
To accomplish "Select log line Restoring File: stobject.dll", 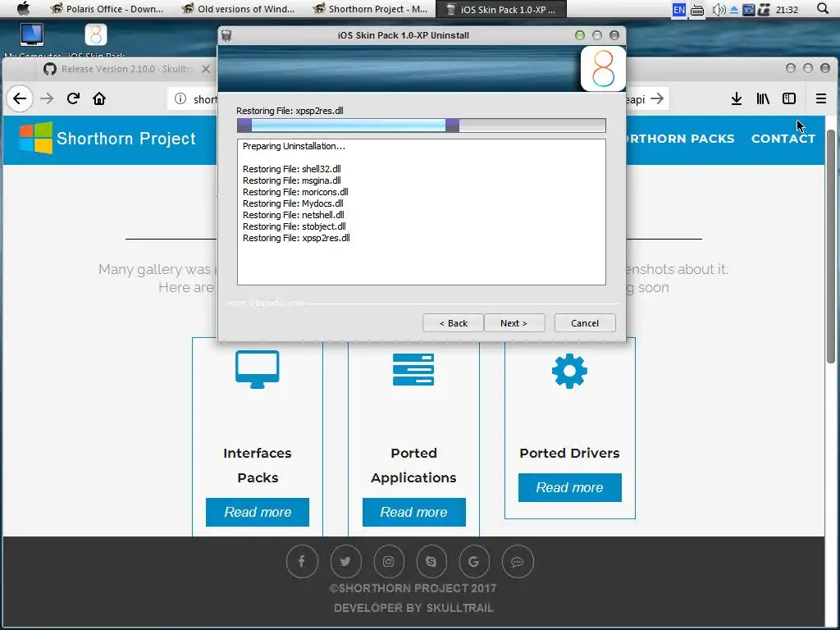I will [x=294, y=226].
